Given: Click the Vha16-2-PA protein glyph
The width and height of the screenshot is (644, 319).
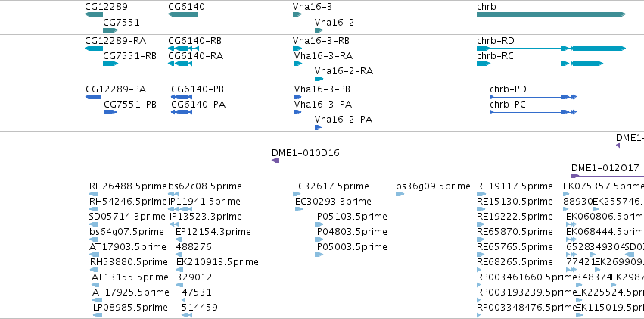Looking at the screenshot, I should tap(318, 127).
